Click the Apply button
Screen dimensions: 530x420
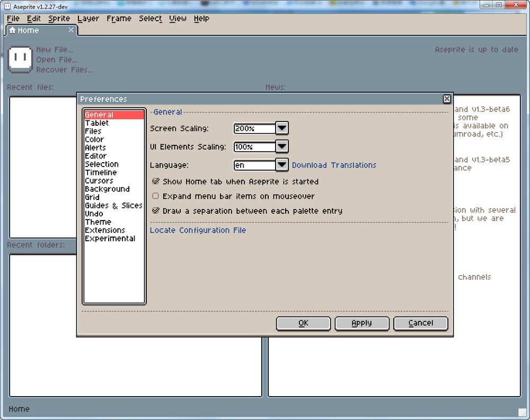point(361,323)
